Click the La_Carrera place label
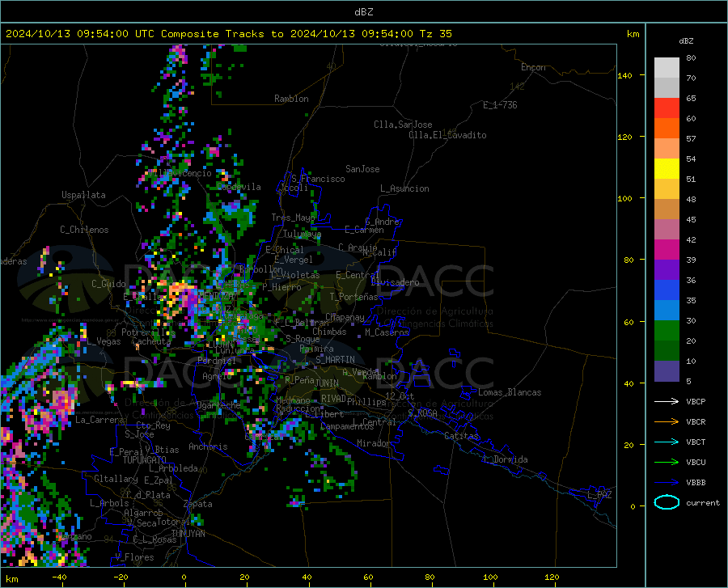This screenshot has width=728, height=588. click(99, 420)
